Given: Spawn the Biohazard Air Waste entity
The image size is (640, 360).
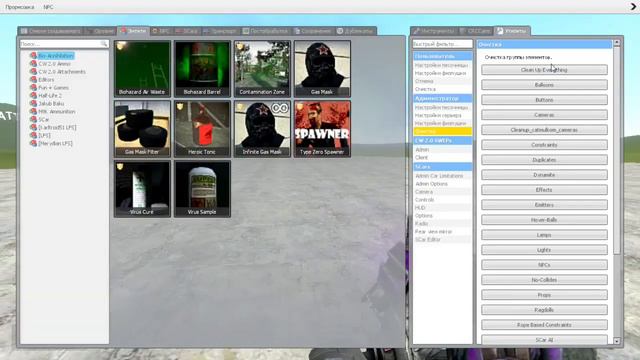Looking at the screenshot, I should coord(142,69).
